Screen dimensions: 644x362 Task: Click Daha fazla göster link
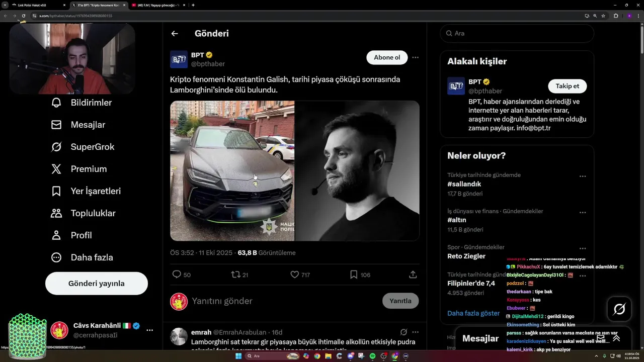click(473, 313)
